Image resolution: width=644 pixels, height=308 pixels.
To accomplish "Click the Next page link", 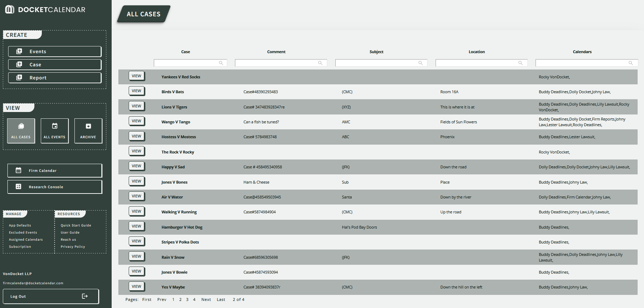I will click(x=206, y=299).
